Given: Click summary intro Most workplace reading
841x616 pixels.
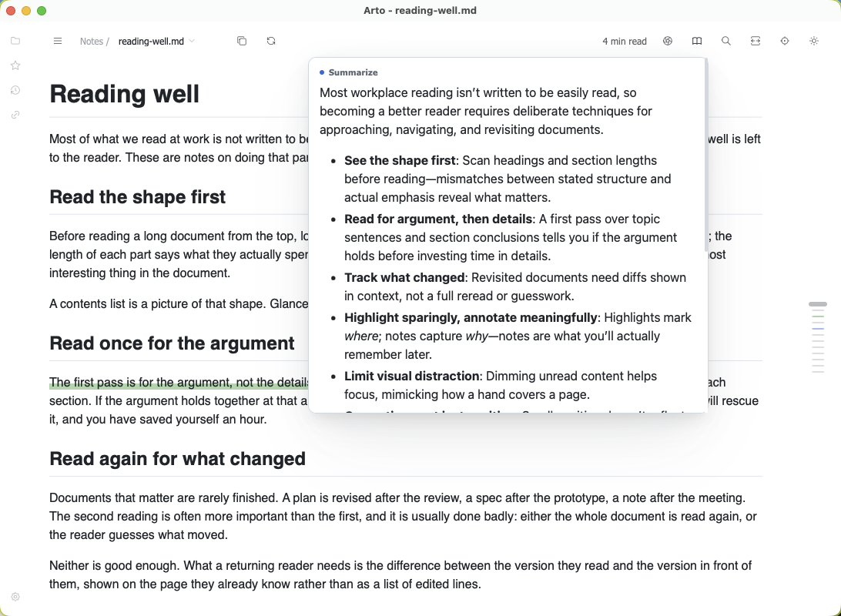Looking at the screenshot, I should (486, 111).
